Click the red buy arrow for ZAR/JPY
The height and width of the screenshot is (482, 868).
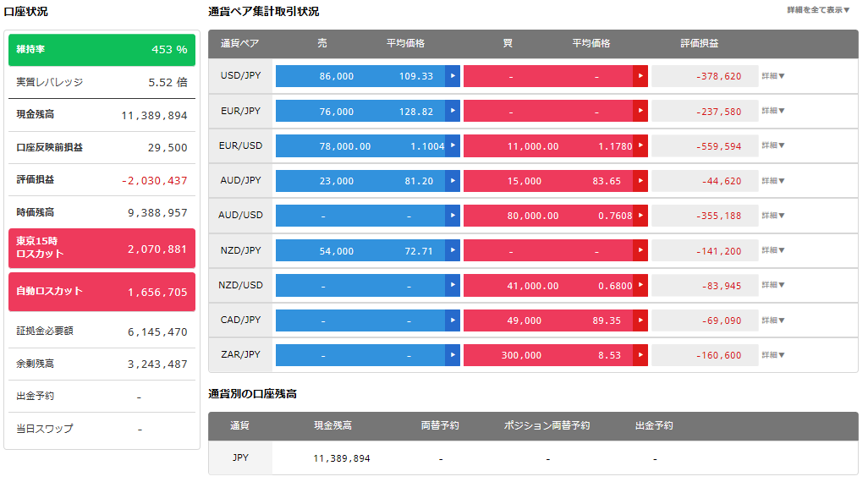tap(640, 355)
